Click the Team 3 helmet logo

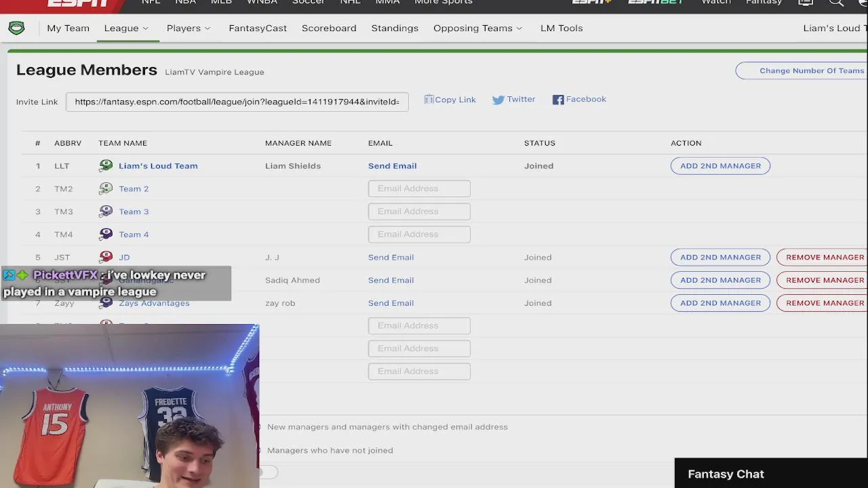pyautogui.click(x=106, y=211)
